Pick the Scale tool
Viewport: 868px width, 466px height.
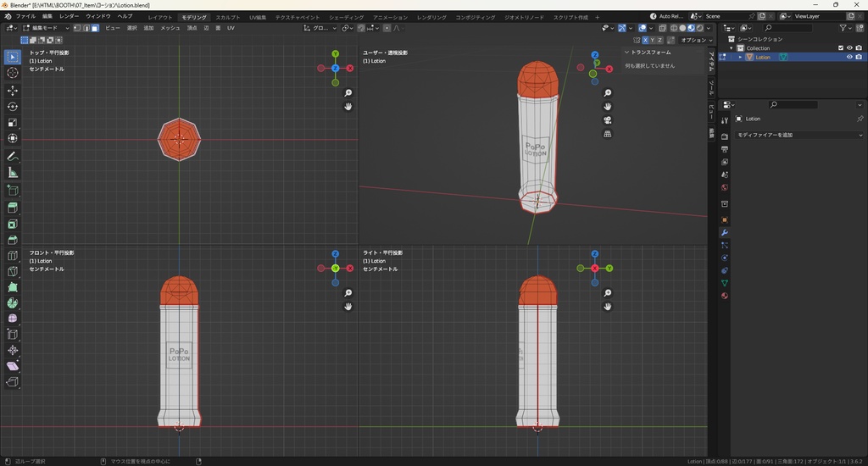point(13,122)
